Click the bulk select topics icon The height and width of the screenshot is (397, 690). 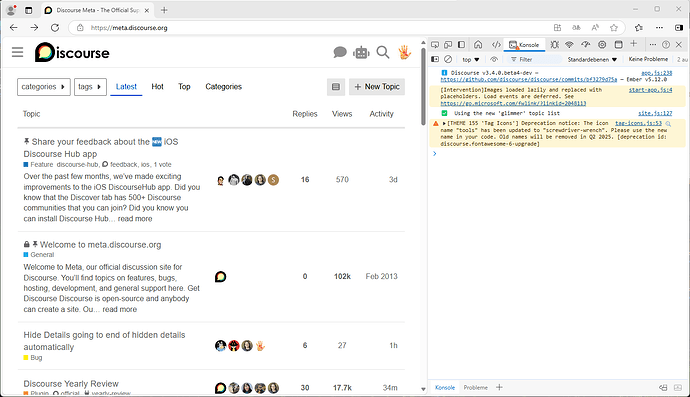click(336, 87)
